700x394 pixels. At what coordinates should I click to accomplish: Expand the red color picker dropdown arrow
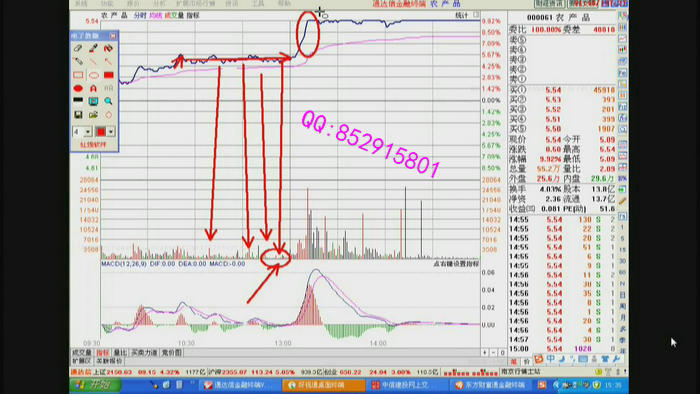pyautogui.click(x=111, y=132)
